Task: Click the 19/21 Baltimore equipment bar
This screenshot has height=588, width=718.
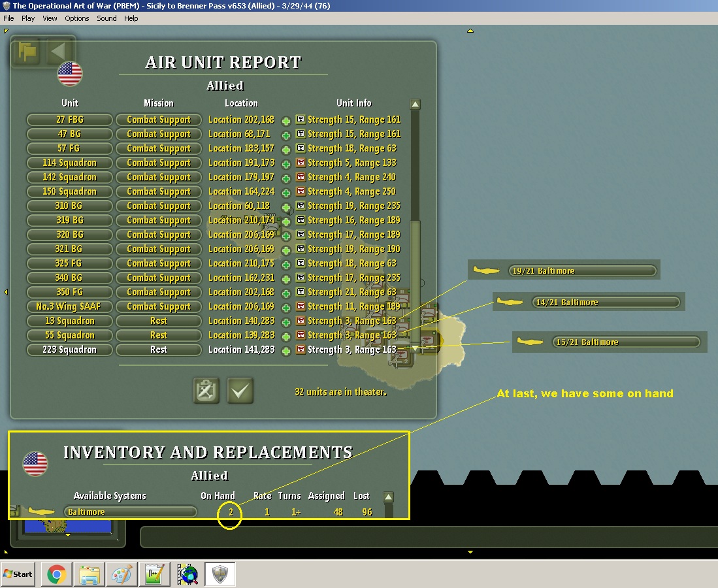Action: [x=583, y=270]
